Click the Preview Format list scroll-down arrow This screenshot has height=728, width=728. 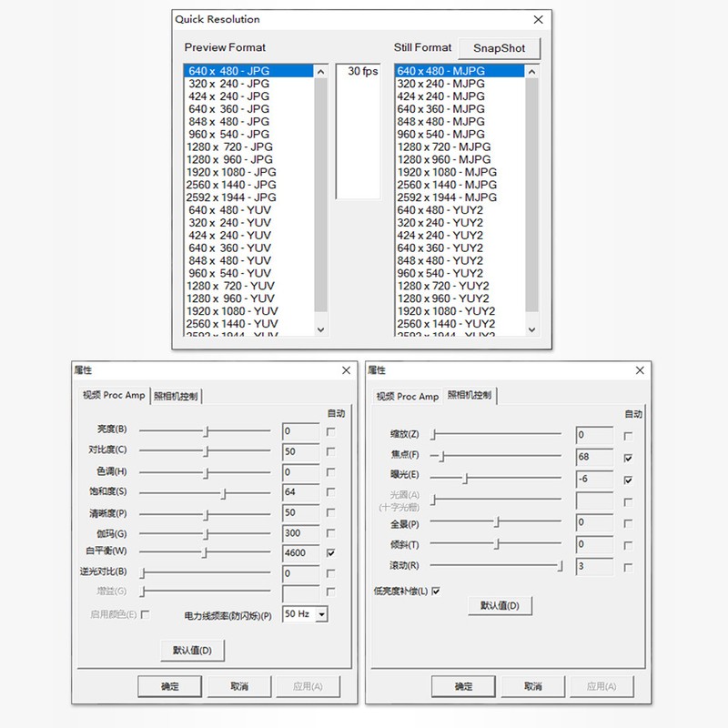(x=320, y=329)
